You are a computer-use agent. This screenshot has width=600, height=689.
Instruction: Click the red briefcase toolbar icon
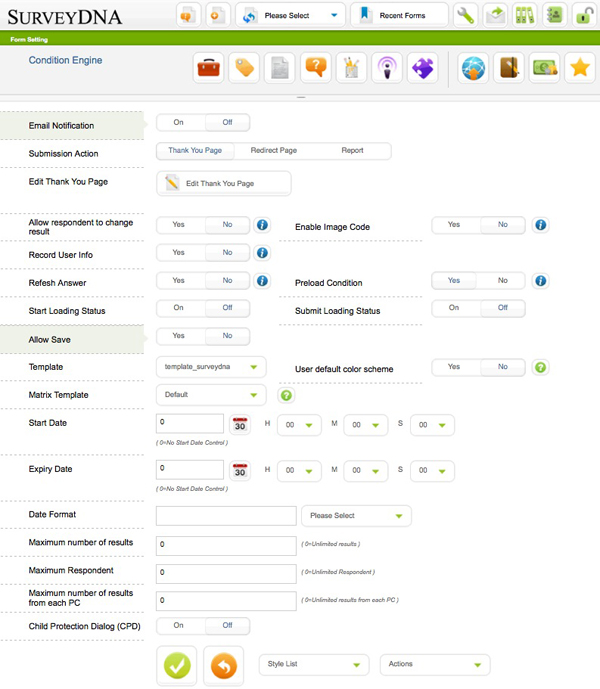click(x=208, y=68)
